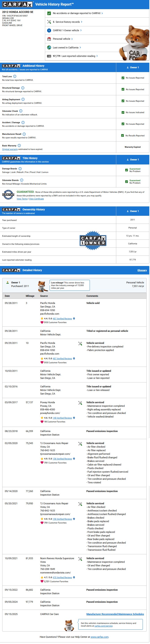Click Structural Damage No Issues Reported checkmark
Image resolution: width=150 pixels, height=644 pixels.
tap(123, 89)
